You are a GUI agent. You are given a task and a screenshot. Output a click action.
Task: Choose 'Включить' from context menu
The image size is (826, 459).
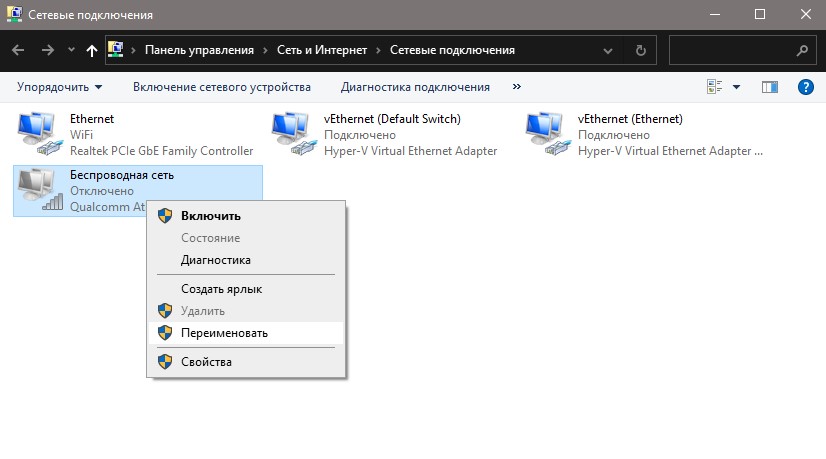(246, 216)
